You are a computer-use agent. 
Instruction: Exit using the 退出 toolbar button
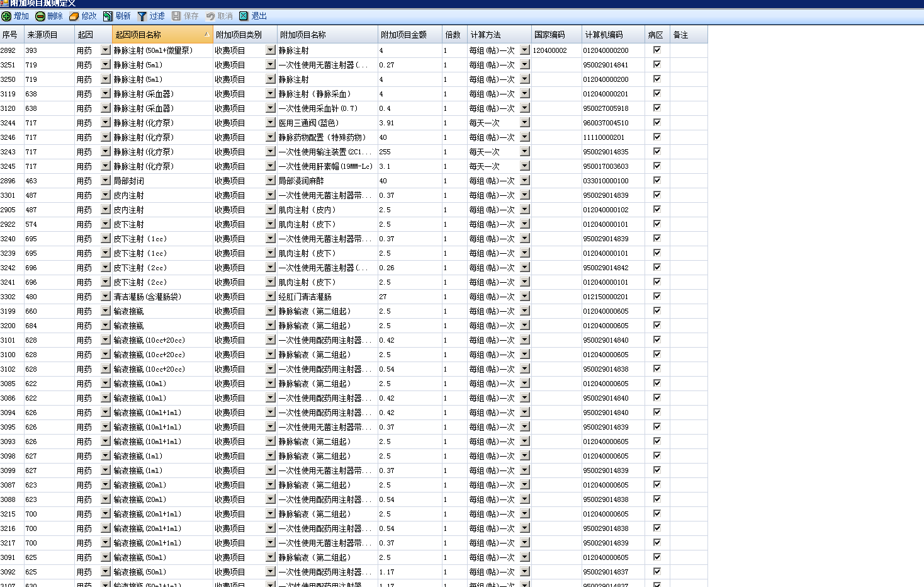click(x=253, y=16)
